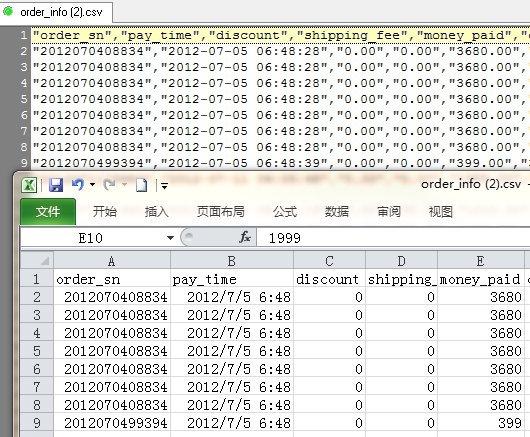Click the Excel application icon in title bar
Image resolution: width=530 pixels, height=437 pixels.
click(x=29, y=185)
